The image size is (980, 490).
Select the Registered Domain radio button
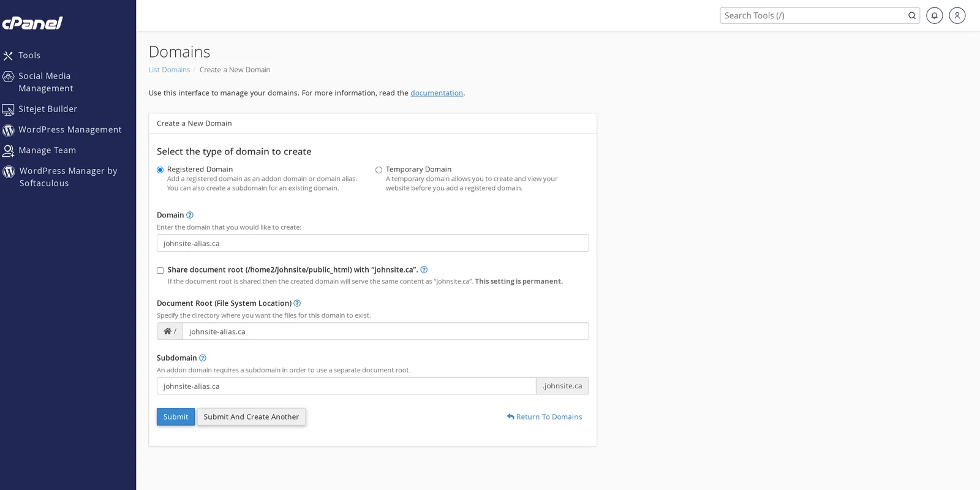pyautogui.click(x=160, y=170)
